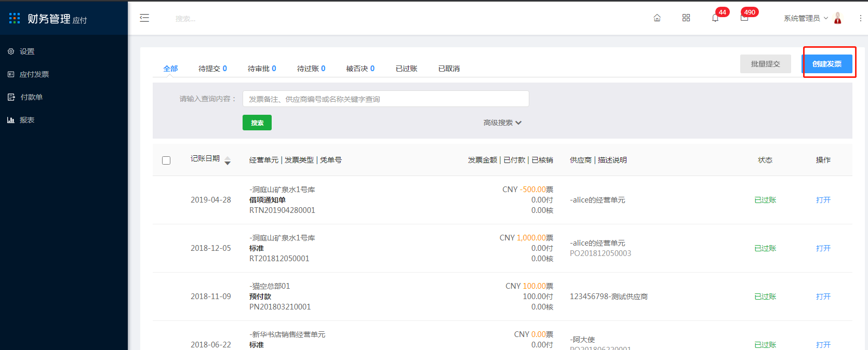Click amount CNY -500.00票
The height and width of the screenshot is (350, 868).
528,190
